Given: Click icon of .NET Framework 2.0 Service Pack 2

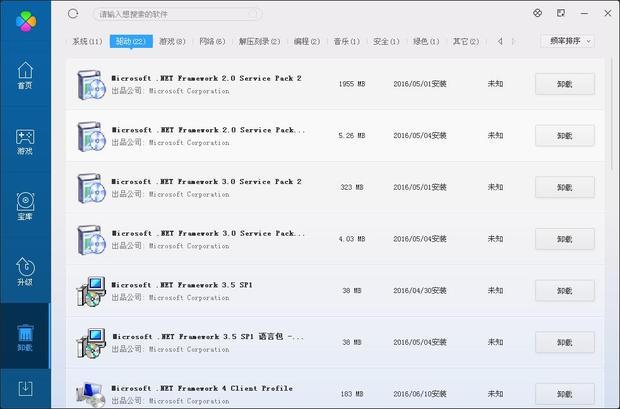Looking at the screenshot, I should point(91,84).
